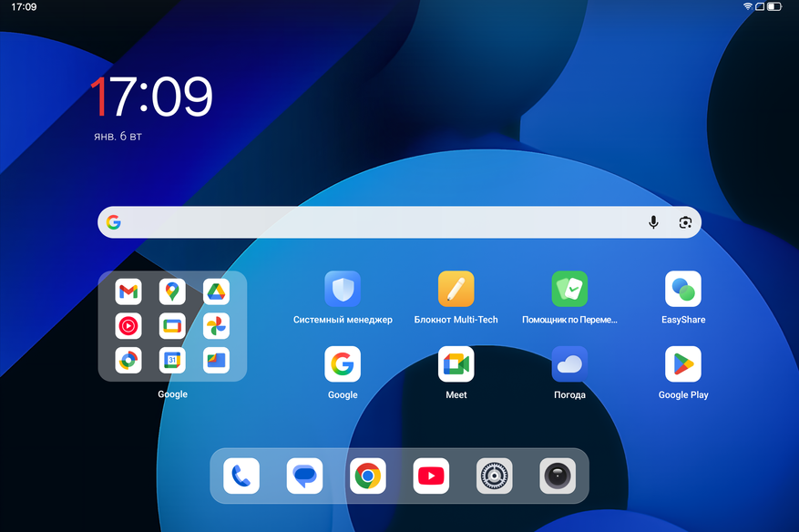799x532 pixels.
Task: Tap the Google Play label text
Action: tap(683, 394)
